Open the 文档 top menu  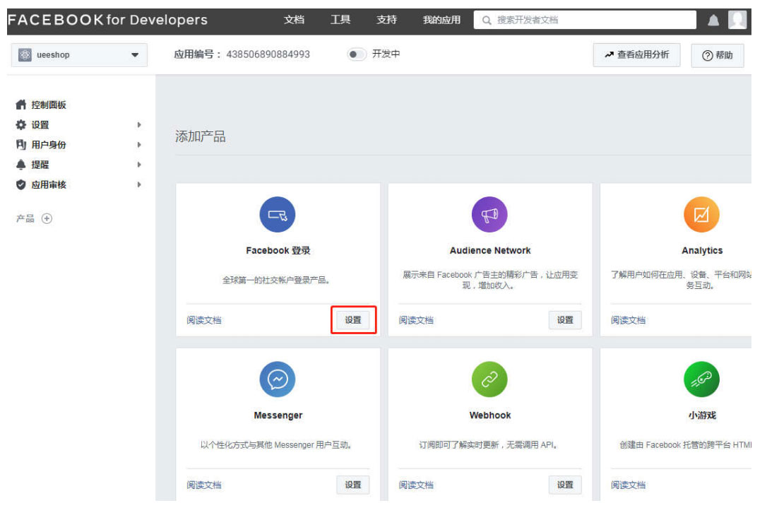294,20
